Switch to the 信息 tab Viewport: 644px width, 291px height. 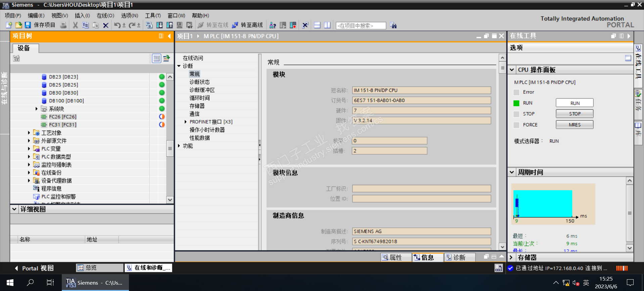427,257
